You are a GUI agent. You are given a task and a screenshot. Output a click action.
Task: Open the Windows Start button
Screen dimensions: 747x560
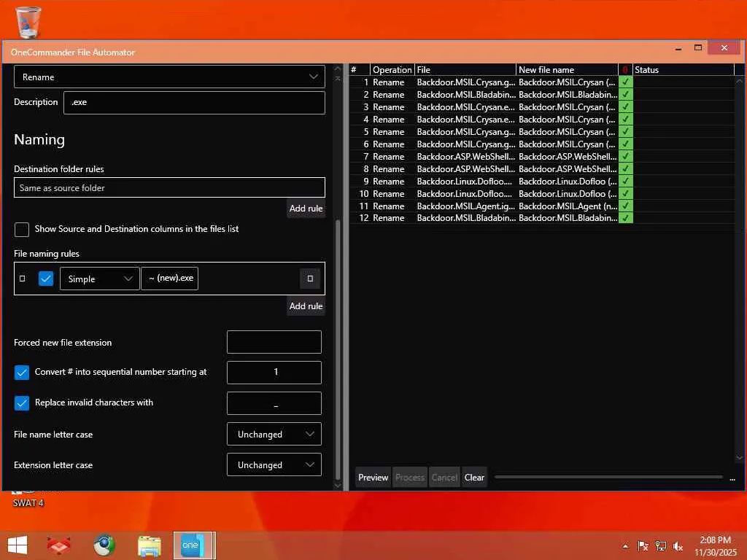pos(18,545)
